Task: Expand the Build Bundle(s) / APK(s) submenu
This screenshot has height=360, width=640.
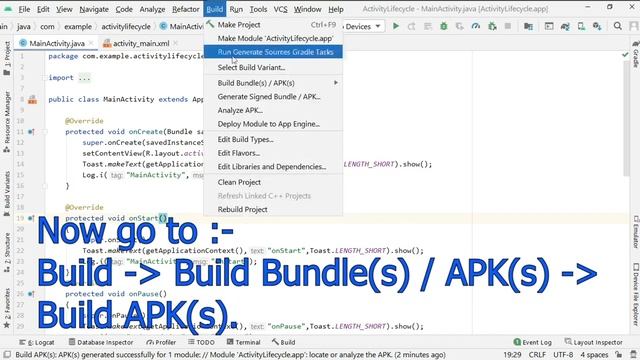Action: [273, 83]
